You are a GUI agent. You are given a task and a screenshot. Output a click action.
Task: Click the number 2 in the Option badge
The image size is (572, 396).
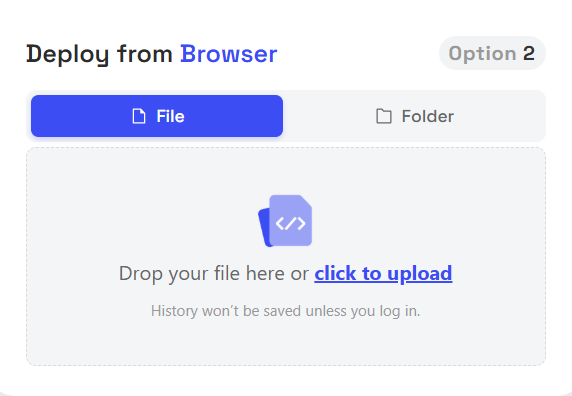click(529, 53)
